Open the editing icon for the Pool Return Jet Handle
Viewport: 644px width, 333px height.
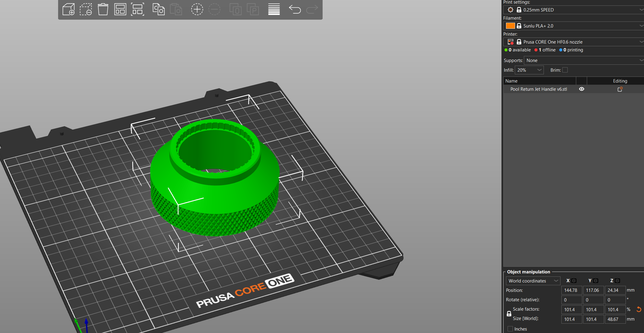tap(620, 89)
